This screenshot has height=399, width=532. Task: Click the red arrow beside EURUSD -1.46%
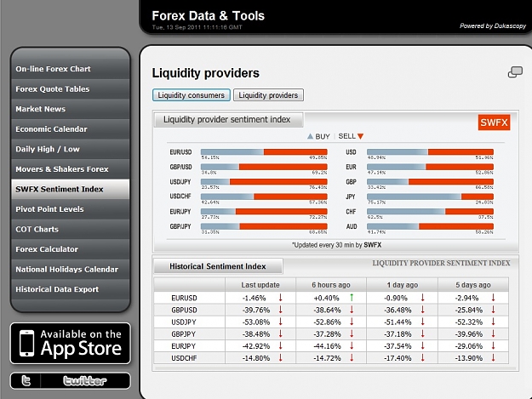(x=281, y=298)
